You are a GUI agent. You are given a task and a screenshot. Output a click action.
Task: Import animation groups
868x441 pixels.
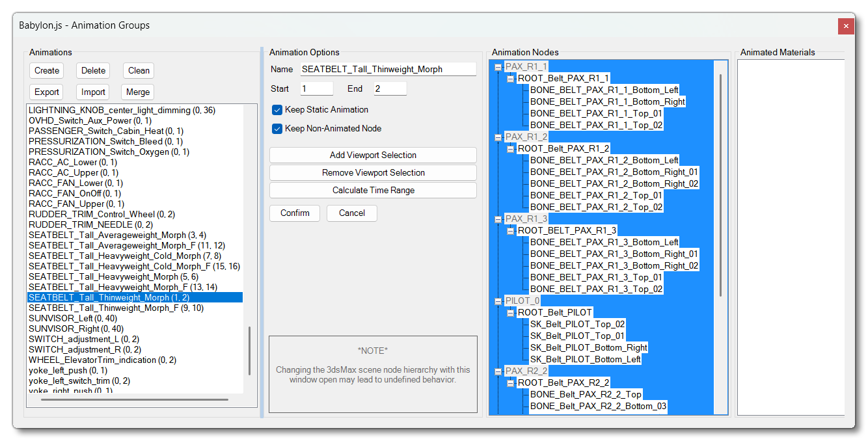(x=94, y=92)
